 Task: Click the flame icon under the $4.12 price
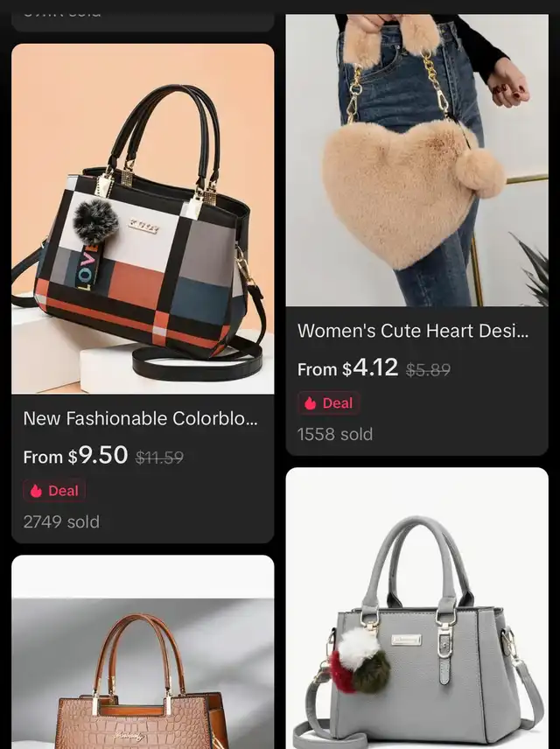pos(311,403)
